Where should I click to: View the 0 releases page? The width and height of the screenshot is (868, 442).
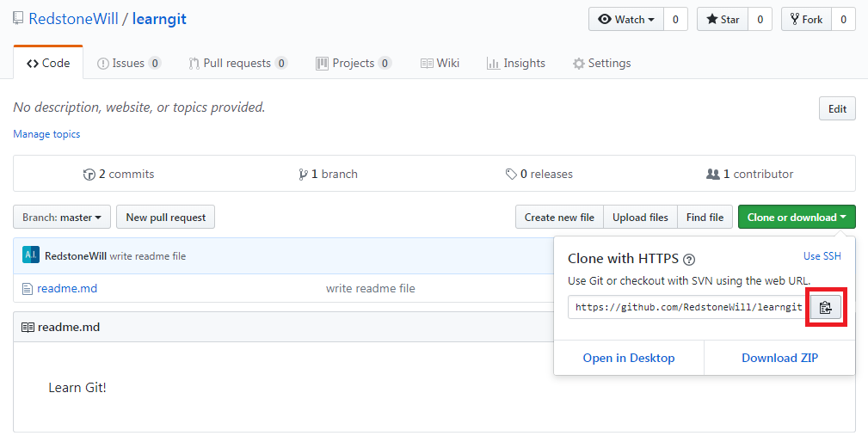click(x=539, y=175)
